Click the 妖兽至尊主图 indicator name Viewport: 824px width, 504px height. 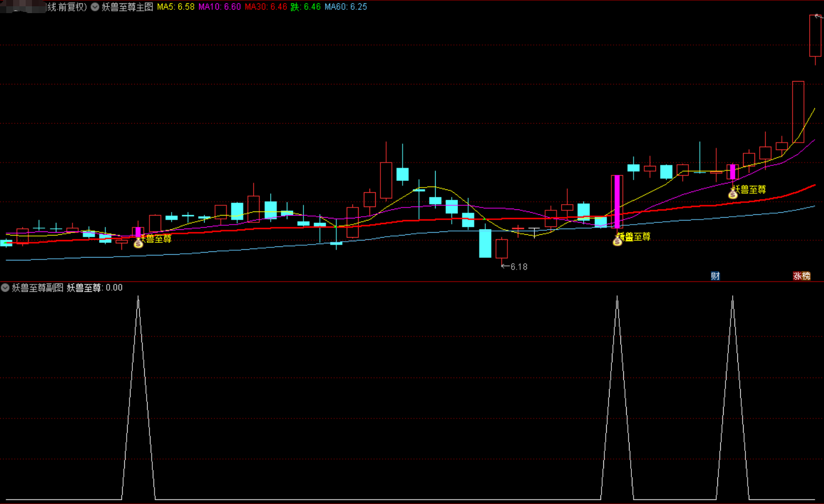[128, 7]
